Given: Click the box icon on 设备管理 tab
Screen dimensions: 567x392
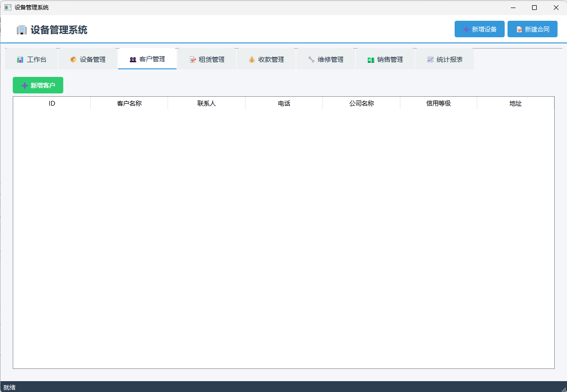Looking at the screenshot, I should pyautogui.click(x=73, y=59).
